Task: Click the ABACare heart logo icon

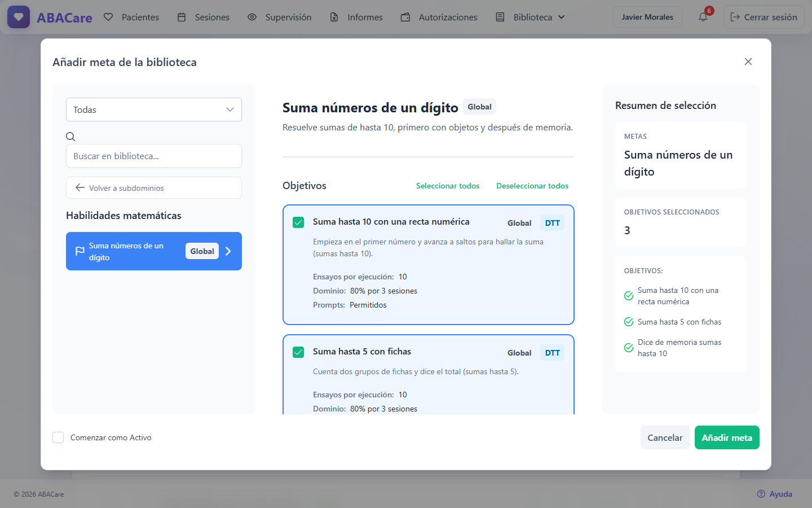Action: coord(19,17)
